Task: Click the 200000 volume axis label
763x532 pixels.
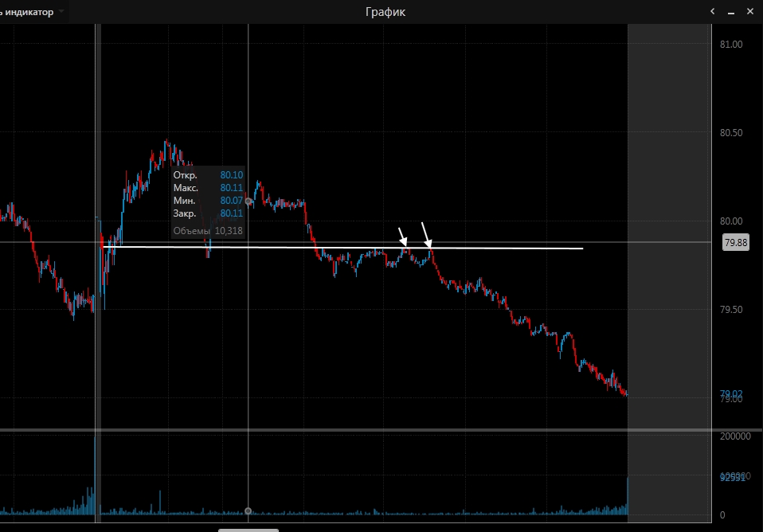Action: pos(734,436)
